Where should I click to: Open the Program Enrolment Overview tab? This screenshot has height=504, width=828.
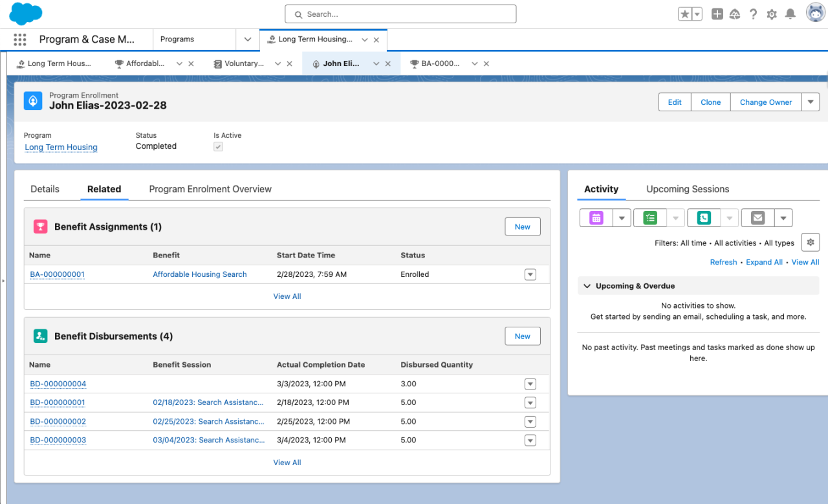pyautogui.click(x=210, y=189)
